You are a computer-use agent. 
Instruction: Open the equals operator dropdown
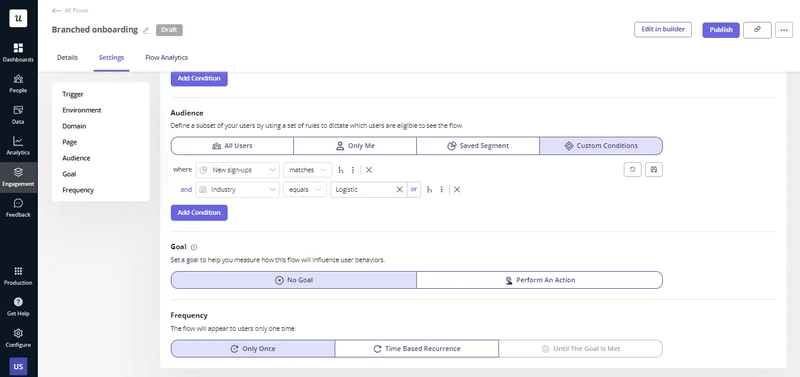[x=305, y=190]
